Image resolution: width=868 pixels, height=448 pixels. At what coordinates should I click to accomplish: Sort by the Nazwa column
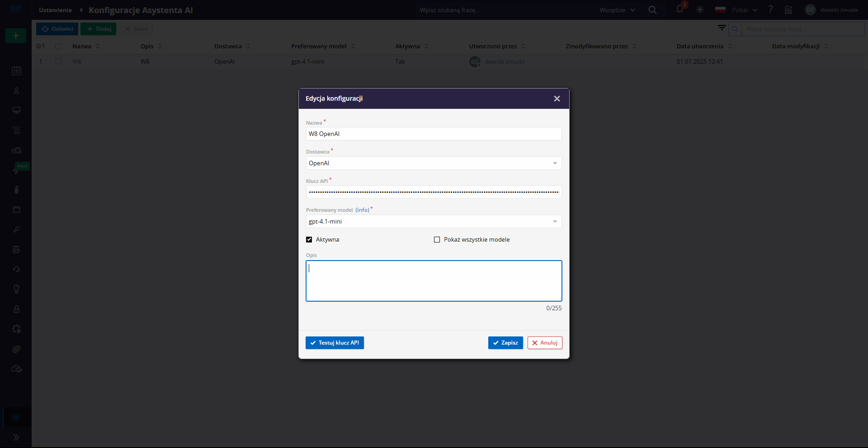click(x=86, y=46)
